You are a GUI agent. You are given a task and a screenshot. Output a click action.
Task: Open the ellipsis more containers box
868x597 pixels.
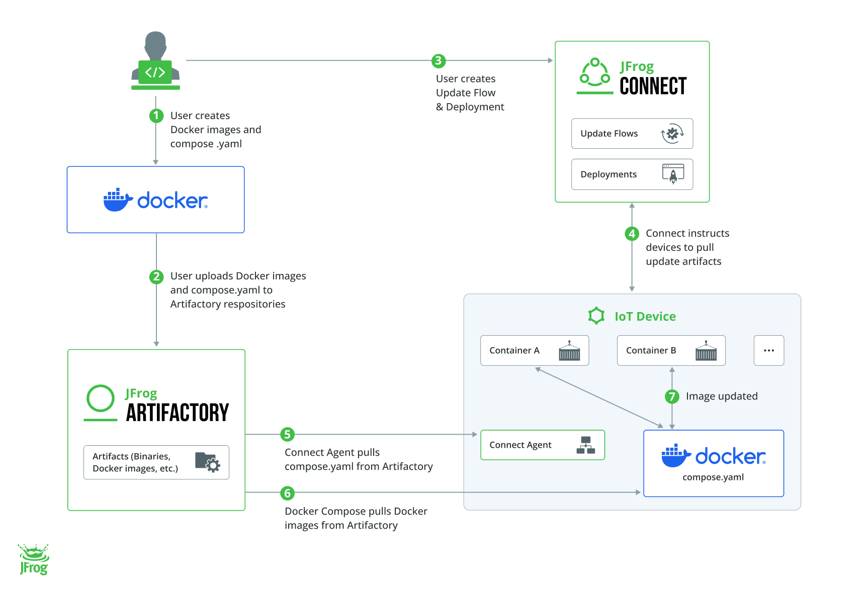(768, 350)
